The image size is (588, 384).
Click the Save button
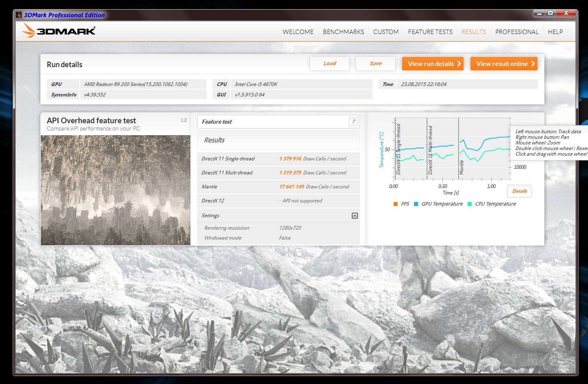pyautogui.click(x=376, y=64)
